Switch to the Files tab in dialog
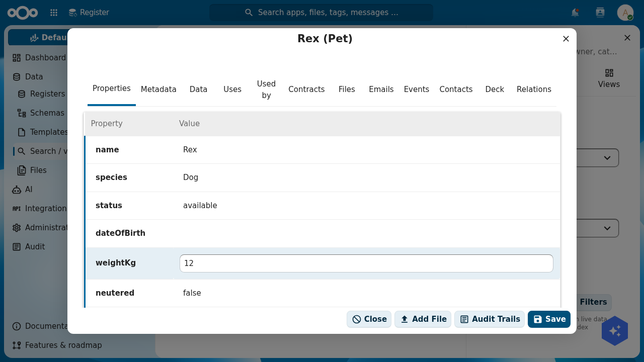This screenshot has height=362, width=644. pyautogui.click(x=347, y=89)
